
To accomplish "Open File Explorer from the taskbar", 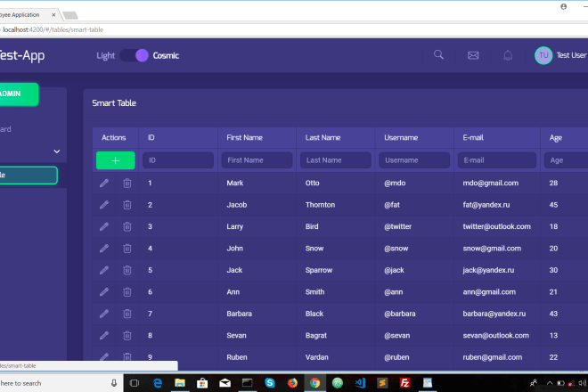I will point(180,383).
